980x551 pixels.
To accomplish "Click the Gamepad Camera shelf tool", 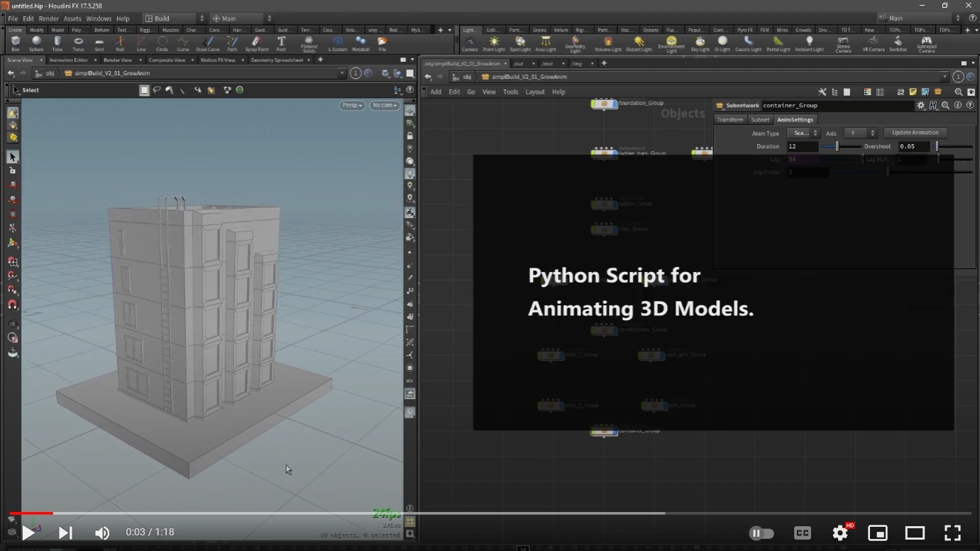I will 926,43.
